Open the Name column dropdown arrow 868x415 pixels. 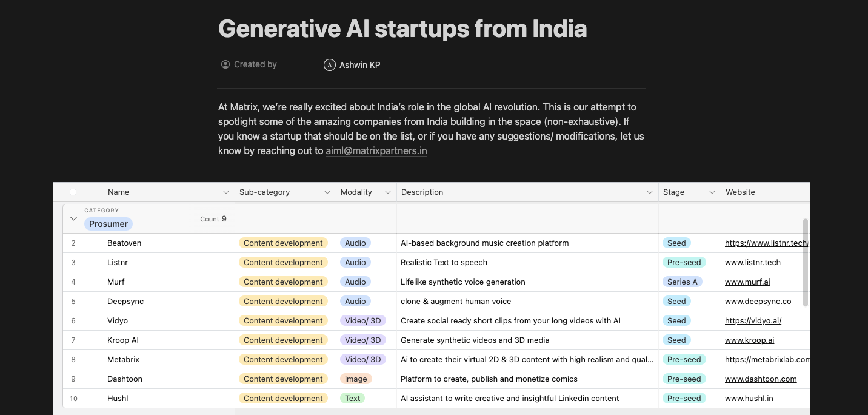coord(226,192)
